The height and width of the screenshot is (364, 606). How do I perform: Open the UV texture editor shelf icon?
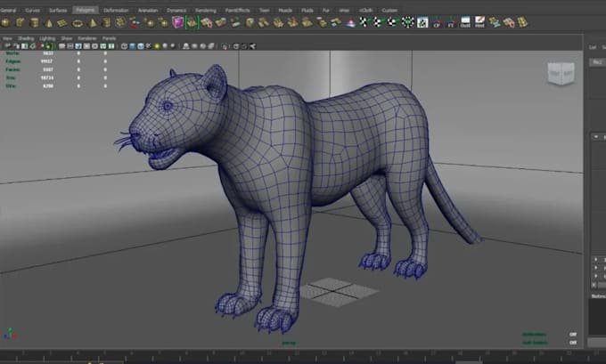(x=422, y=23)
